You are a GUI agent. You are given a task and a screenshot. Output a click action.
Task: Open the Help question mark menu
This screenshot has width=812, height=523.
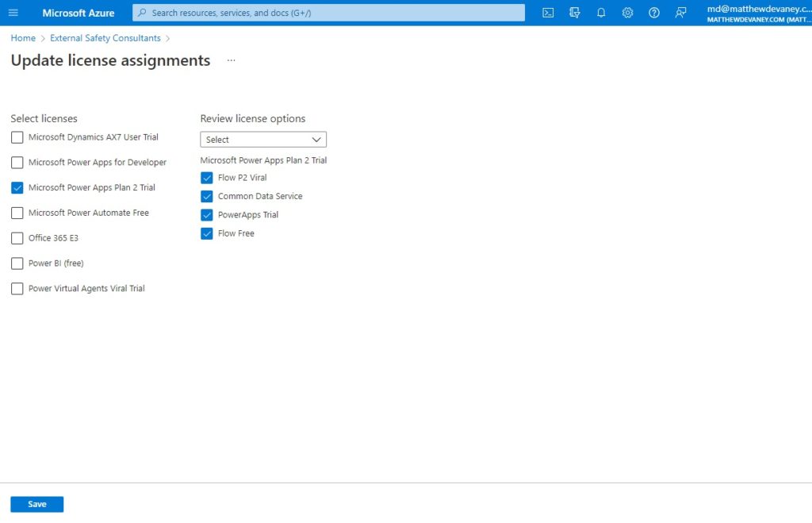pyautogui.click(x=654, y=13)
